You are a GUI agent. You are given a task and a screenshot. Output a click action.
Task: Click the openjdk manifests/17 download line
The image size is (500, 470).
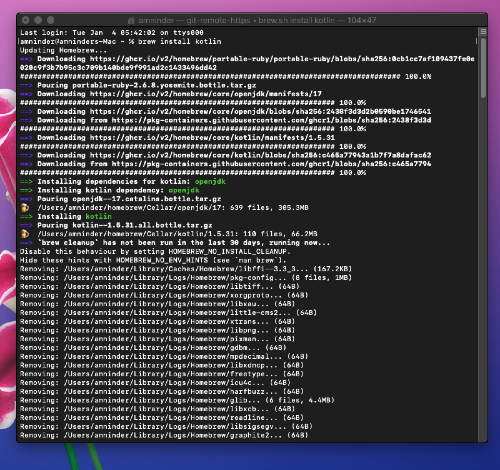click(x=171, y=94)
